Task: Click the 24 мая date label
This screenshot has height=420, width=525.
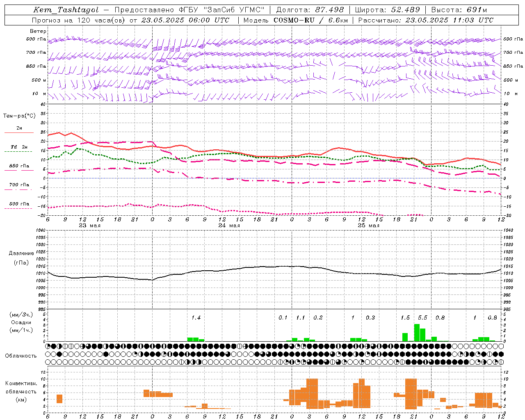Action: [x=229, y=226]
